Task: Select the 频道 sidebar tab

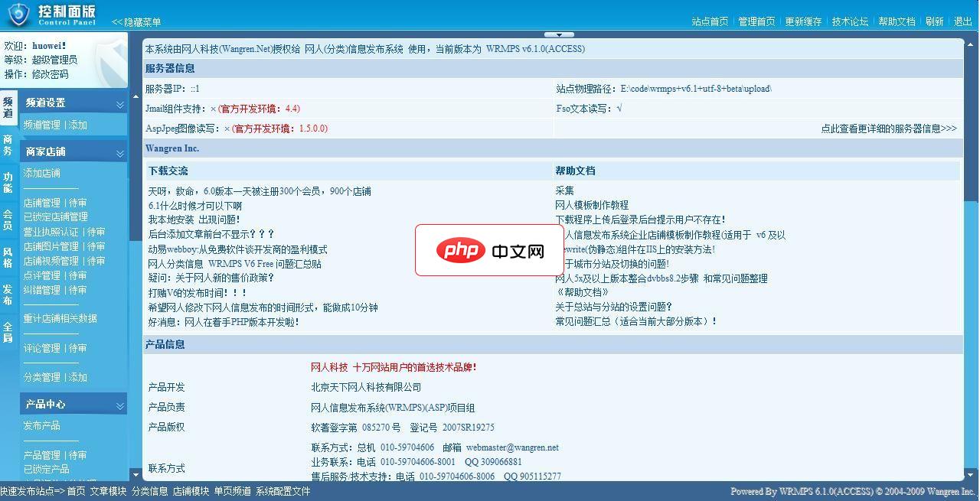Action: coord(8,109)
